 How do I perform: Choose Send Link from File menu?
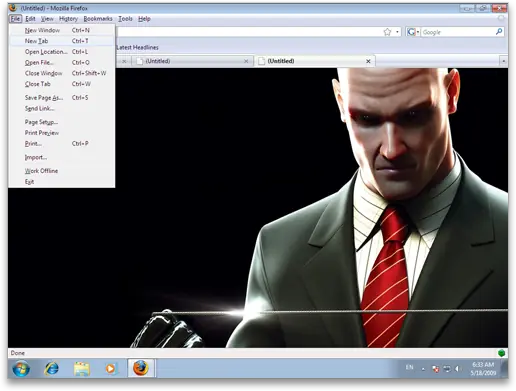click(x=62, y=108)
